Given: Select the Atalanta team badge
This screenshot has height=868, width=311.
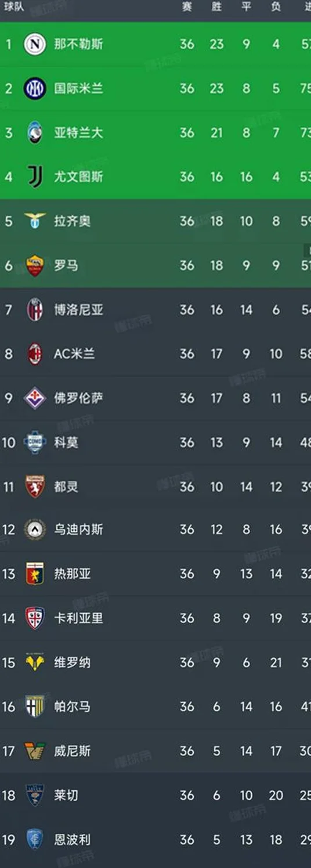Looking at the screenshot, I should point(35,132).
